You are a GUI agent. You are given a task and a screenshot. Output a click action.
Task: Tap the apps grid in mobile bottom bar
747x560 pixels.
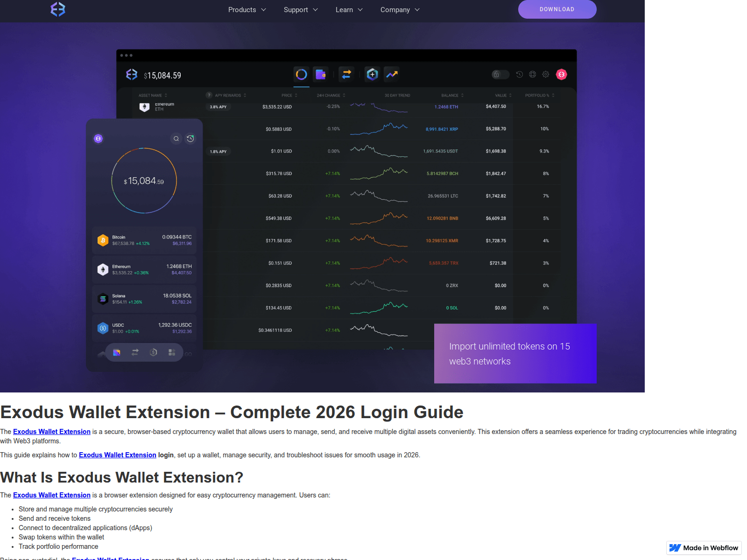(172, 352)
